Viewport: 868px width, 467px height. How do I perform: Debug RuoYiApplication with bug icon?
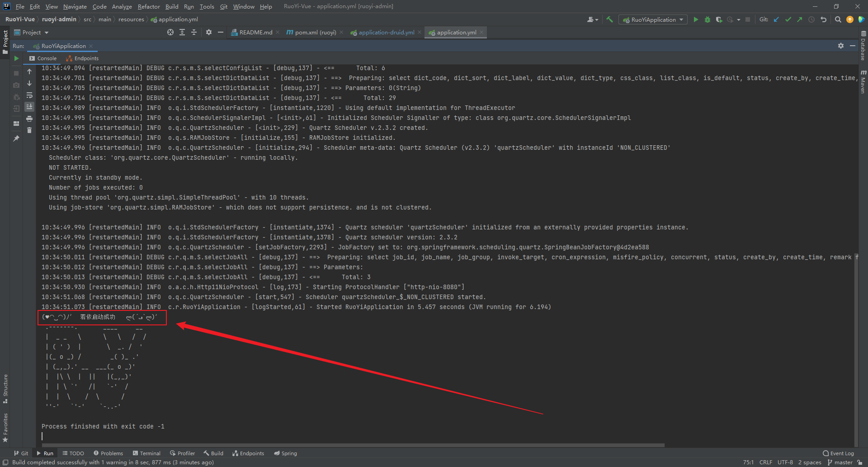coord(708,19)
